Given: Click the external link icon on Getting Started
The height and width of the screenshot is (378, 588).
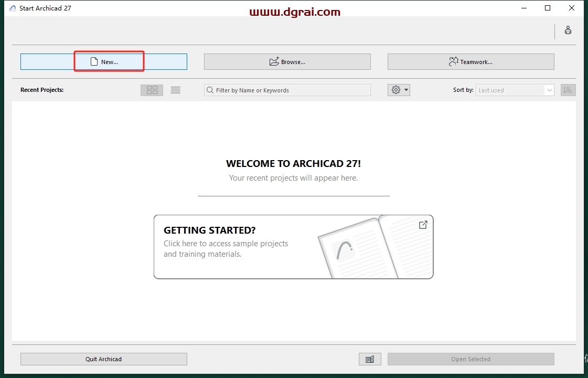Looking at the screenshot, I should pos(423,225).
